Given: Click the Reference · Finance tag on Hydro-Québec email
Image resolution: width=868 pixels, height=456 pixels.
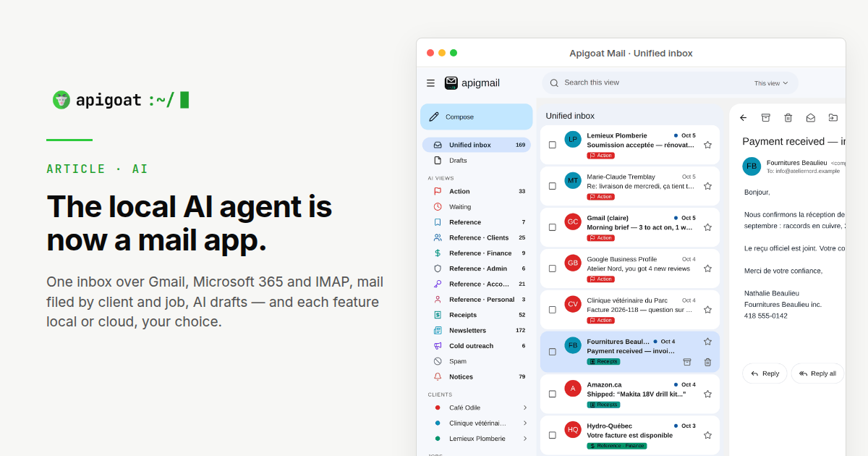Looking at the screenshot, I should coord(617,446).
